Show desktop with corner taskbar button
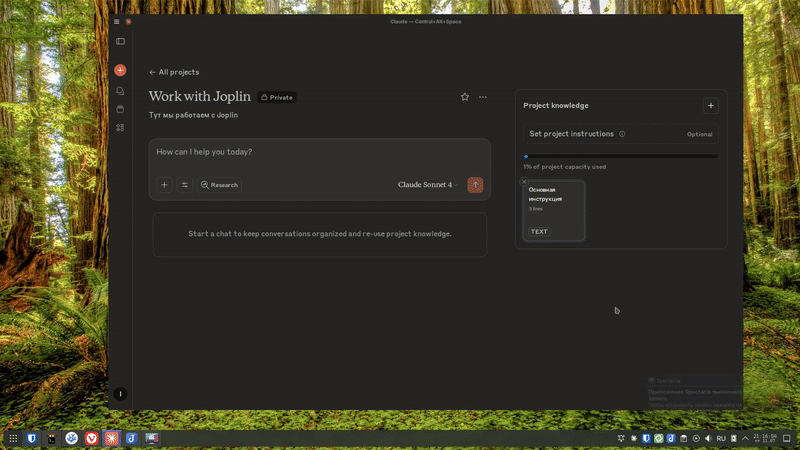800x450 pixels. pyautogui.click(x=787, y=438)
